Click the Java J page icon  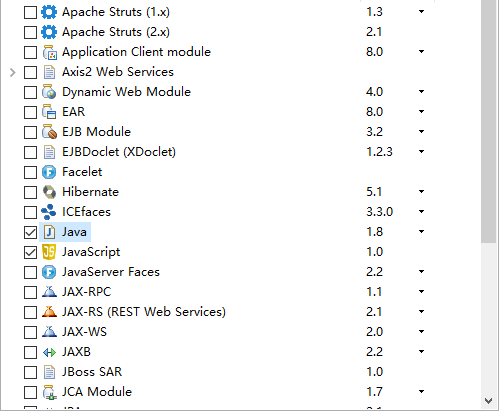[49, 232]
